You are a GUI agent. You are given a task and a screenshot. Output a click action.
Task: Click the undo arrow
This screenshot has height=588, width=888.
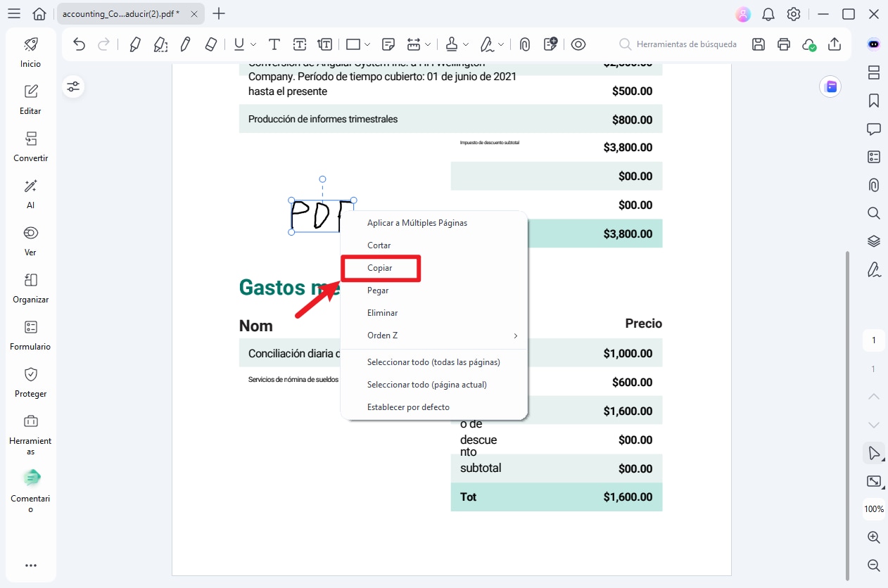80,44
